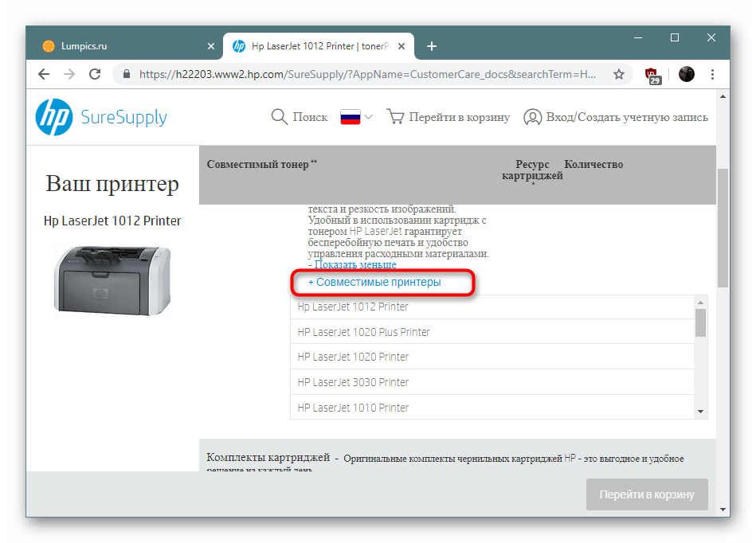
Task: Expand Совместимые принтеры list
Action: (374, 283)
